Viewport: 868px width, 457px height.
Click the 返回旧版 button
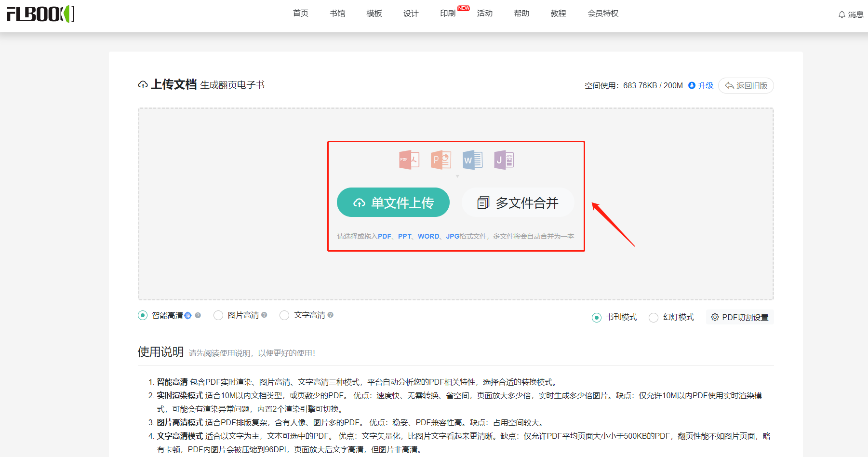[x=746, y=85]
